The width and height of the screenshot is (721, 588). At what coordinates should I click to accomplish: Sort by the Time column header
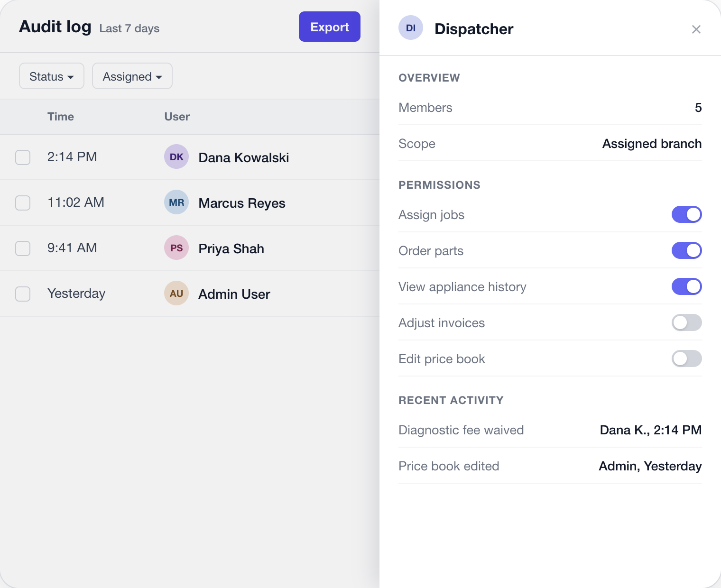61,117
